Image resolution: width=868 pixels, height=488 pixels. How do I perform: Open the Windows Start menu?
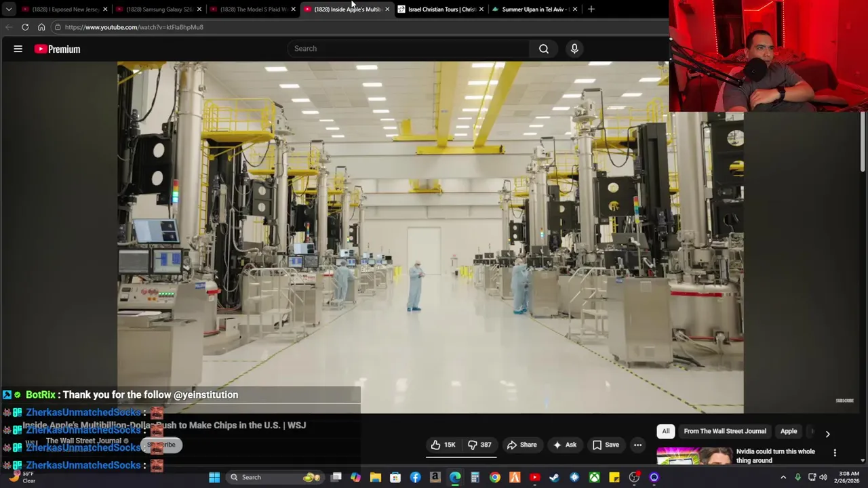click(x=214, y=477)
